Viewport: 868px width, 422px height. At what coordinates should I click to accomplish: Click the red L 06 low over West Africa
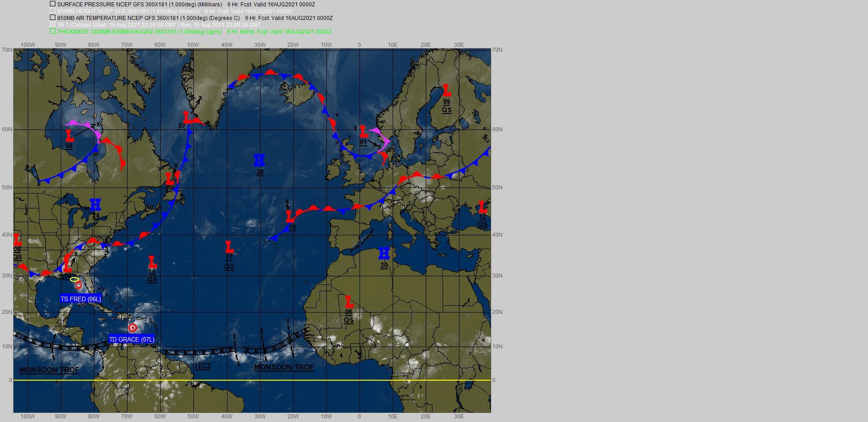[349, 302]
